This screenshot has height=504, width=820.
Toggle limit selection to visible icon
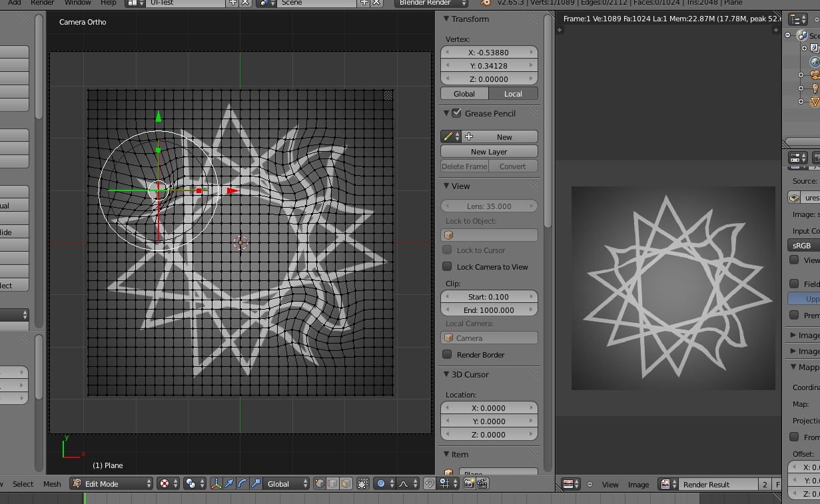[363, 484]
